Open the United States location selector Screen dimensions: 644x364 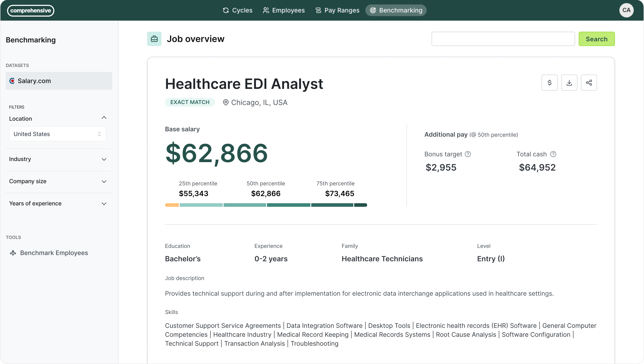[x=57, y=134]
